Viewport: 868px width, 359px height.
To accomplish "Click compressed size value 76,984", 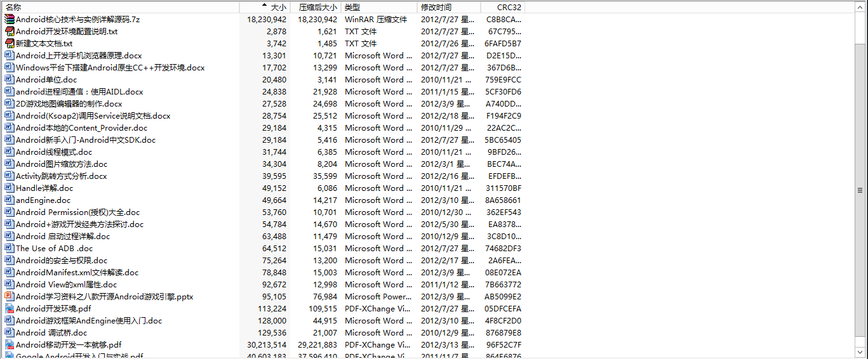I will pos(325,296).
